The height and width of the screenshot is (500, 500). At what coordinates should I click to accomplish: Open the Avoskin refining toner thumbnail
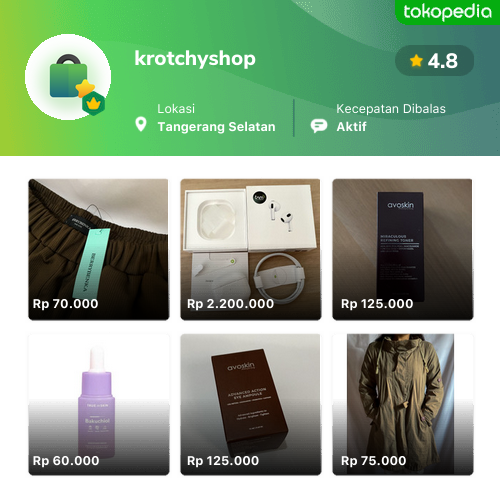coord(403,250)
